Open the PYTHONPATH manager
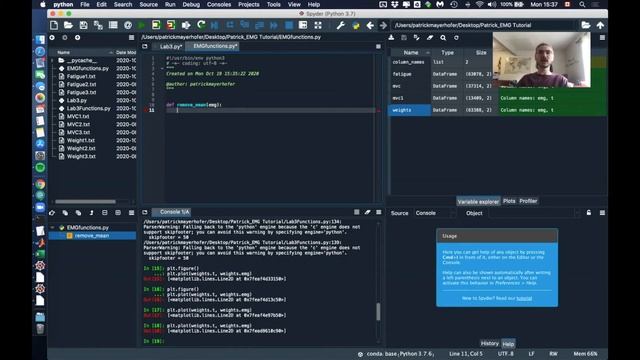640x360 pixels. tap(356, 25)
